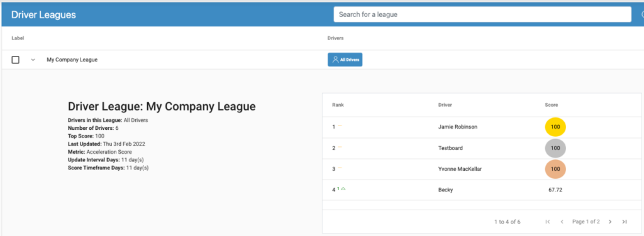
Task: Click the Top Score: 100 line
Action: [x=86, y=136]
